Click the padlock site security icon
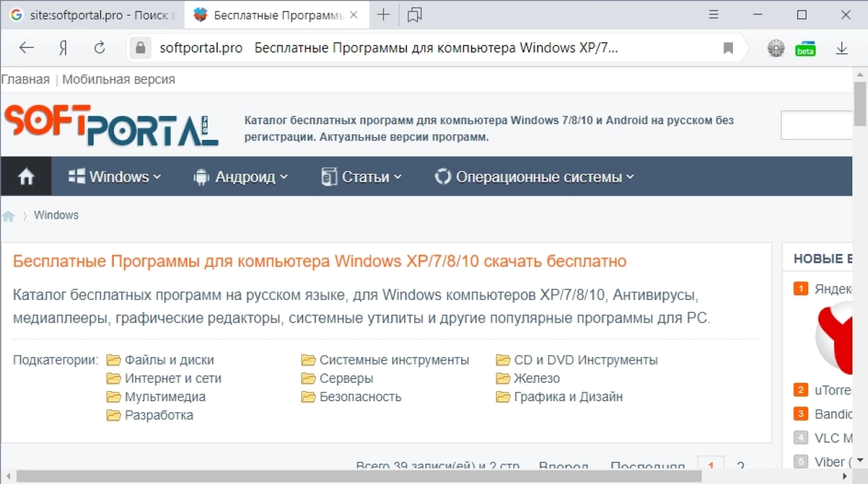 click(140, 48)
